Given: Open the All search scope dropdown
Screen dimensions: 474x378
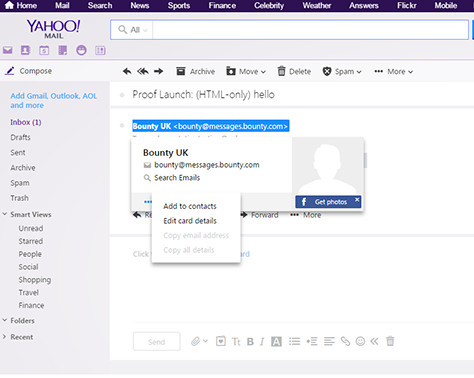Looking at the screenshot, I should (132, 30).
